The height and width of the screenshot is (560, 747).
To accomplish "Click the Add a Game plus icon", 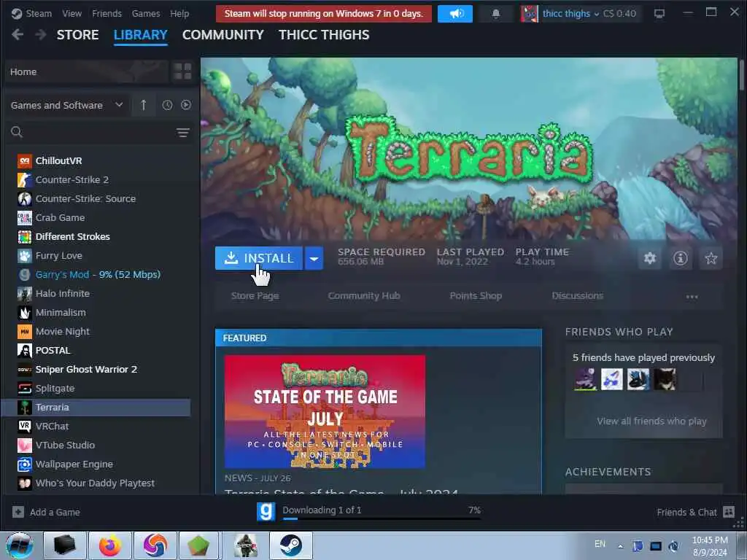I will (x=18, y=512).
